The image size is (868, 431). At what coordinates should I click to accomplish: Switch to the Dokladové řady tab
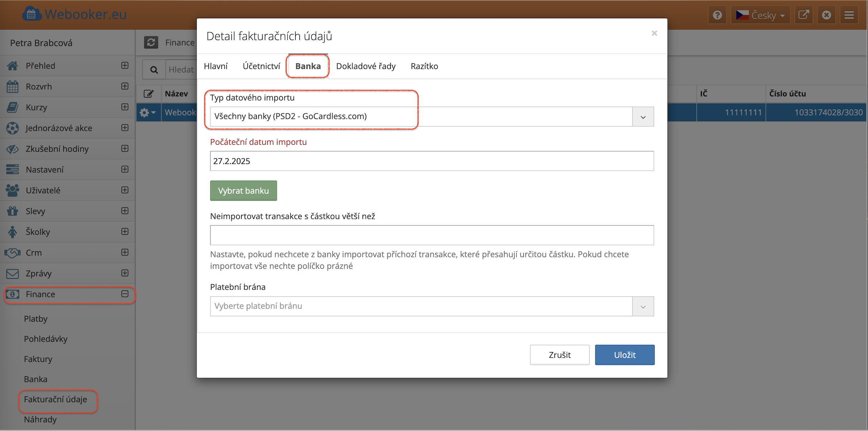[365, 66]
